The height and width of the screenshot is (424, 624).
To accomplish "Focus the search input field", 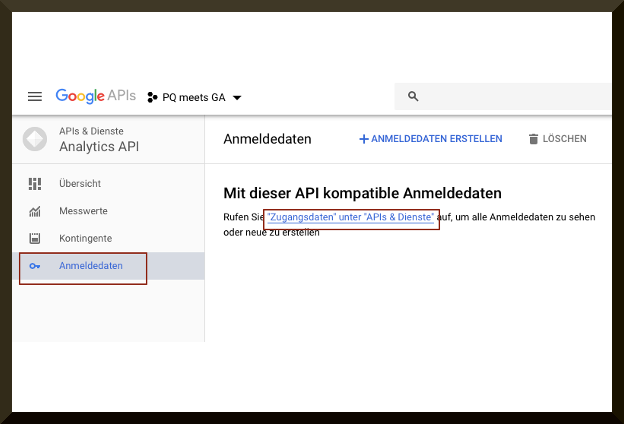I will coord(502,96).
